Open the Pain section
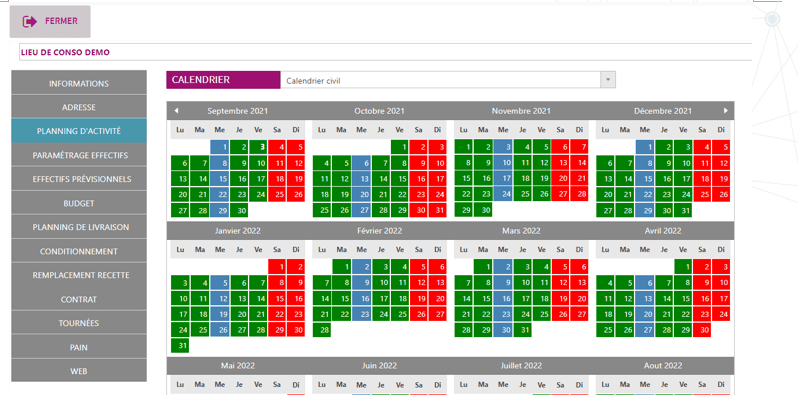 click(79, 347)
